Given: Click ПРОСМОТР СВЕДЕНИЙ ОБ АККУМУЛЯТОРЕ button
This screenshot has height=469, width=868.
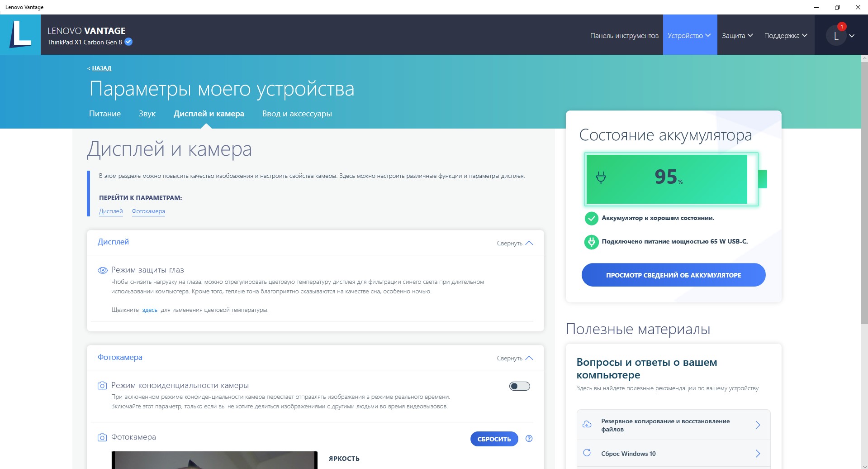Looking at the screenshot, I should 674,275.
